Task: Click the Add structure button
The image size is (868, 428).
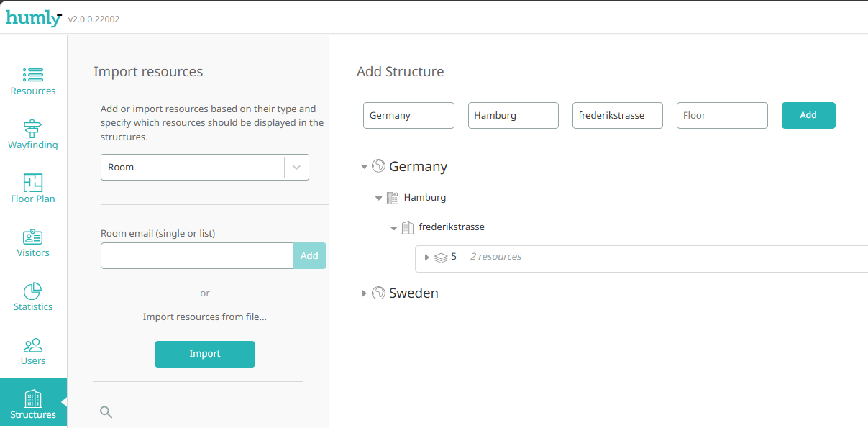Action: [808, 115]
